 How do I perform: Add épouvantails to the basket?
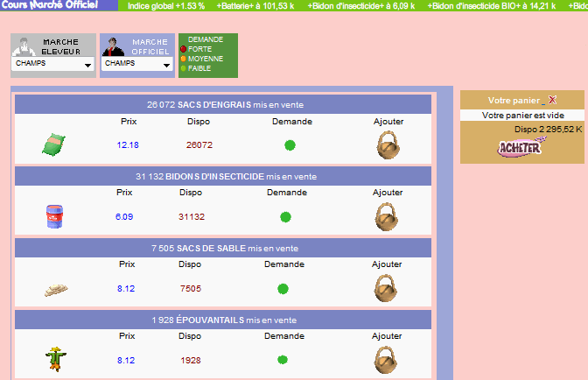click(x=388, y=359)
